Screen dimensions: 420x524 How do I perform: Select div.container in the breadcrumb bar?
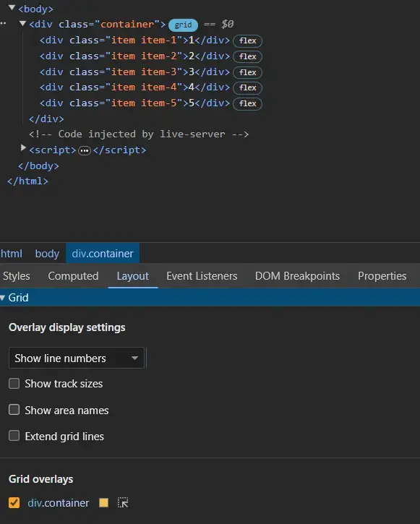(x=103, y=253)
